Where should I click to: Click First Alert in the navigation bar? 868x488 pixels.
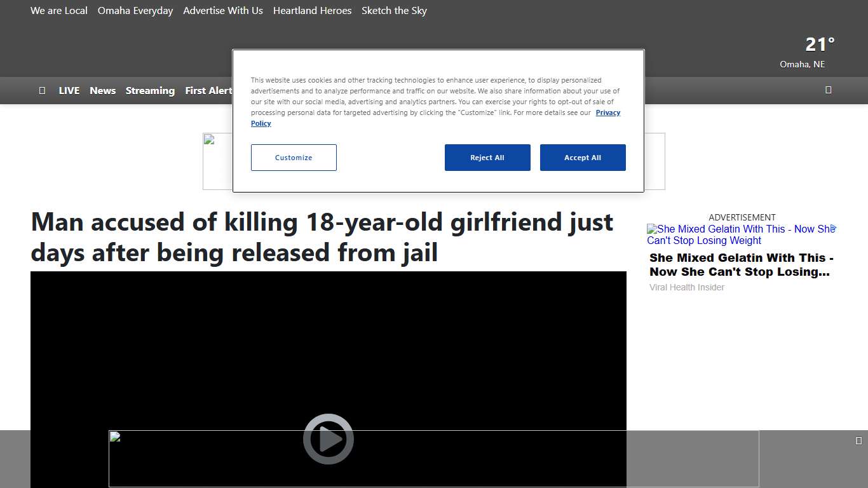208,90
